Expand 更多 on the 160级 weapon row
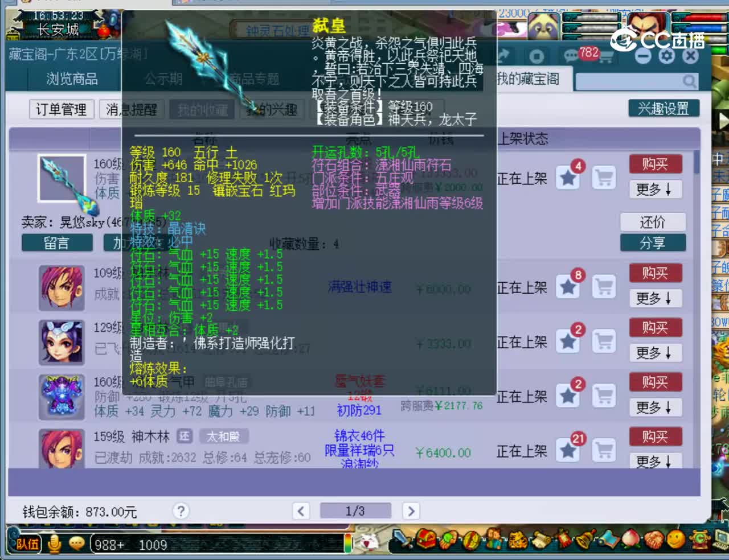Viewport: 729px width, 560px height. [655, 189]
